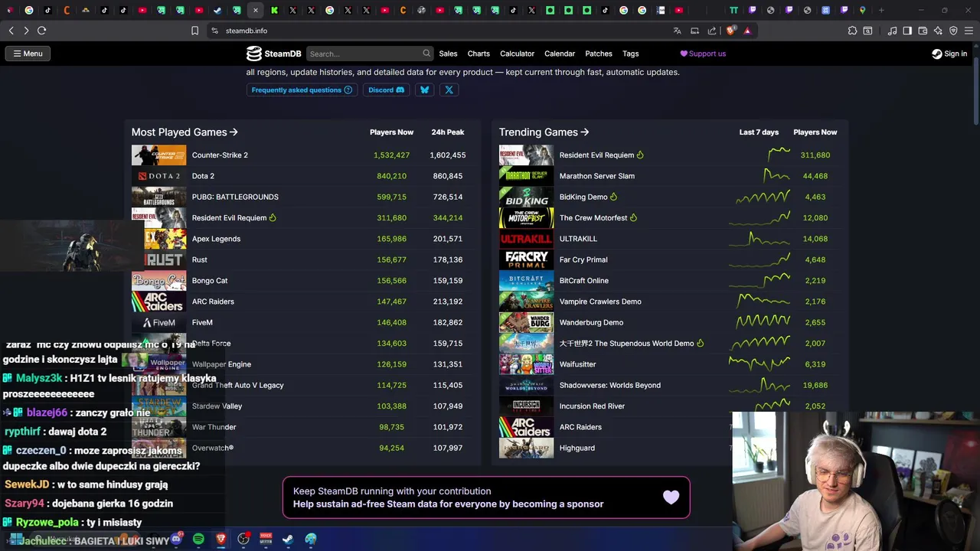Screen dimensions: 980x551
Task: Open Shadowverse: Worlds Beyond link
Action: click(x=610, y=385)
